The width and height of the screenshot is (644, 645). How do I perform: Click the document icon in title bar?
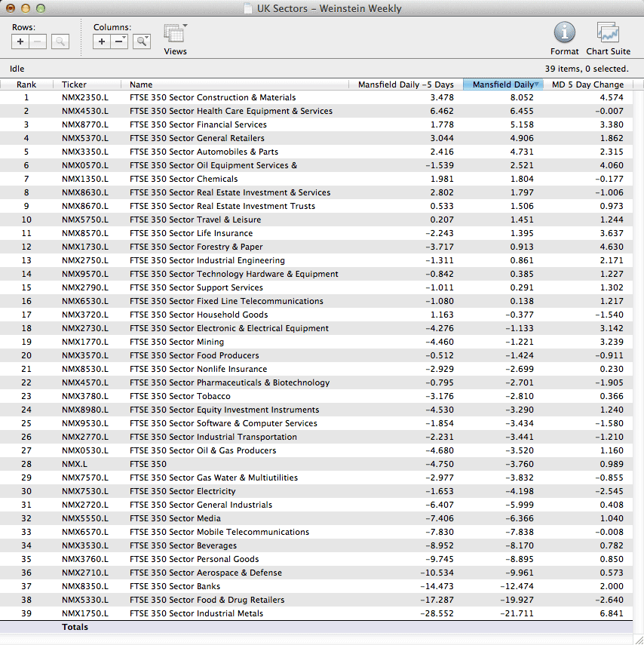(x=248, y=8)
